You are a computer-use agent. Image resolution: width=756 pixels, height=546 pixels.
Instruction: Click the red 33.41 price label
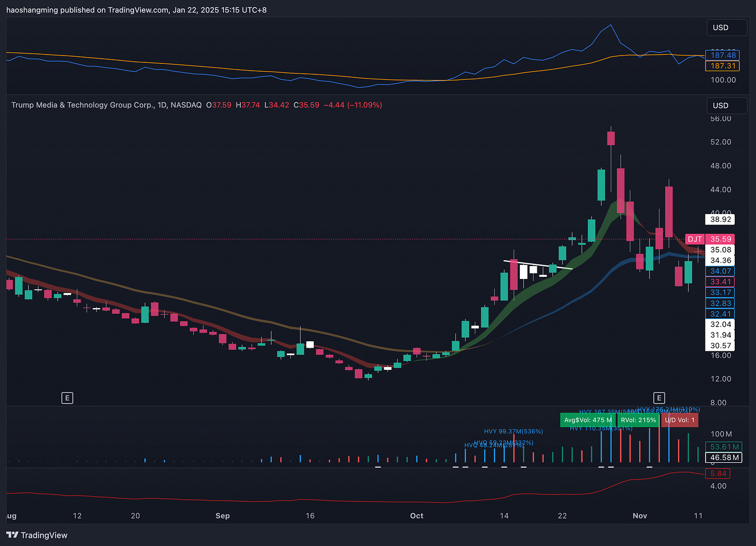click(721, 282)
